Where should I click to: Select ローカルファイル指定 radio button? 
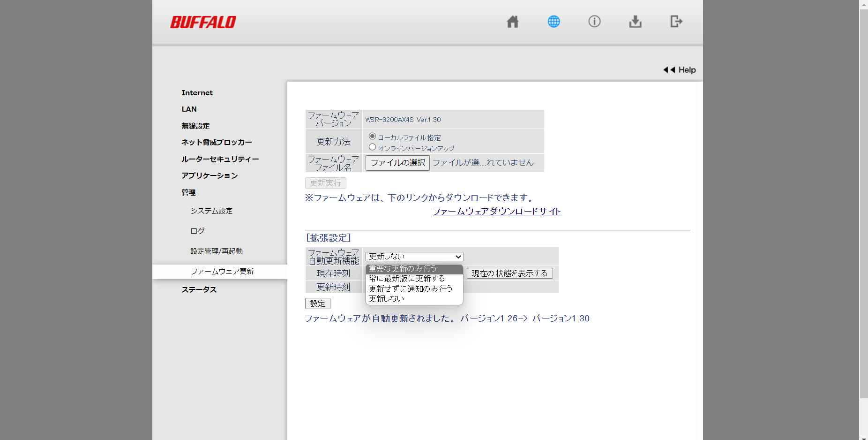click(x=373, y=137)
